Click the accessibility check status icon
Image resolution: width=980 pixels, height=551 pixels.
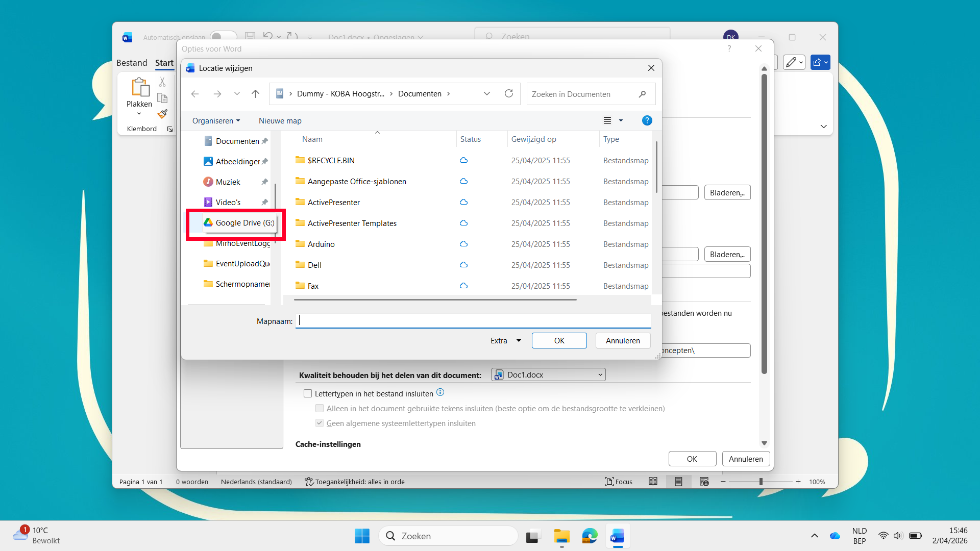(x=309, y=482)
